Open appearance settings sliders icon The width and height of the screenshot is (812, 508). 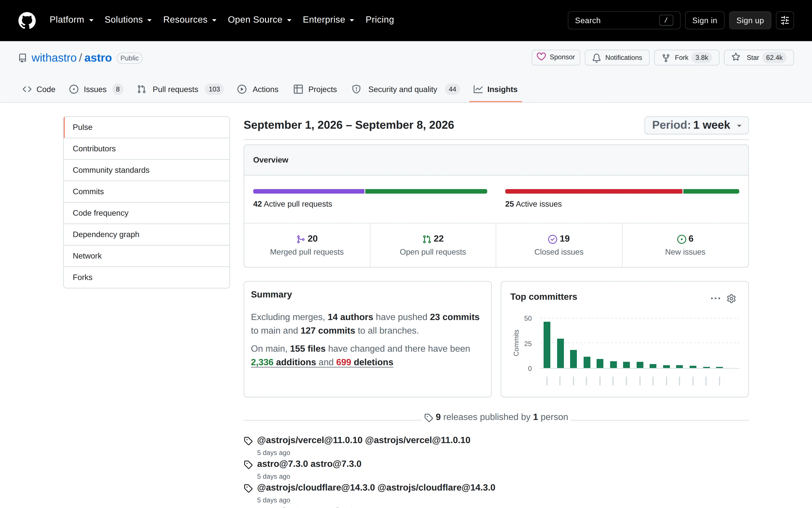[x=784, y=21]
